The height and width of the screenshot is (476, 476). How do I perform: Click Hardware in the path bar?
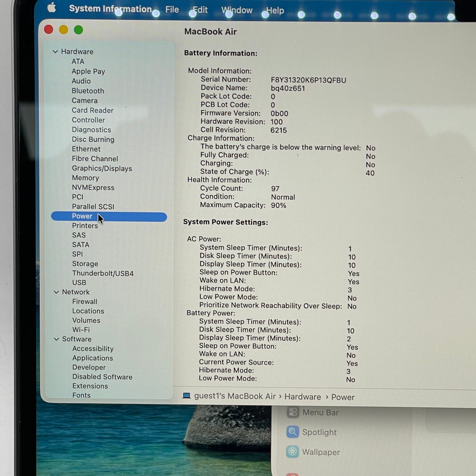(x=303, y=397)
